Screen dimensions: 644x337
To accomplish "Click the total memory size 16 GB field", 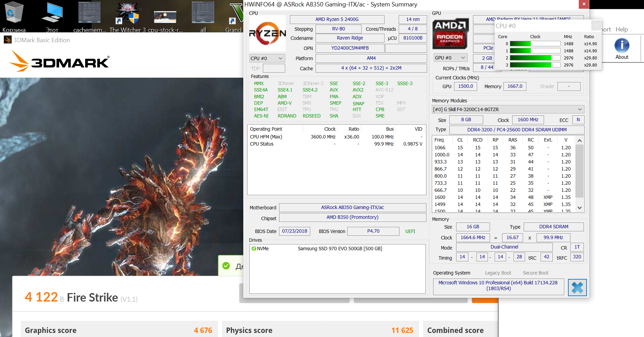I will coord(473,227).
